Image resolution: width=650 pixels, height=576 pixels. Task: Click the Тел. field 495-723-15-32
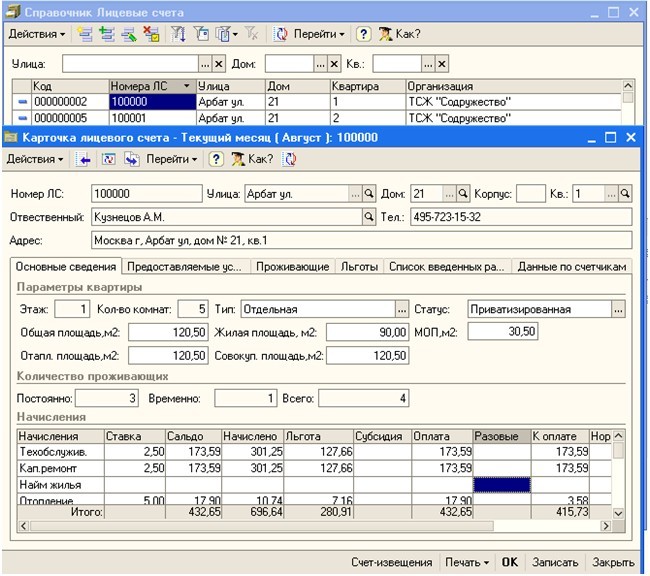tap(521, 217)
